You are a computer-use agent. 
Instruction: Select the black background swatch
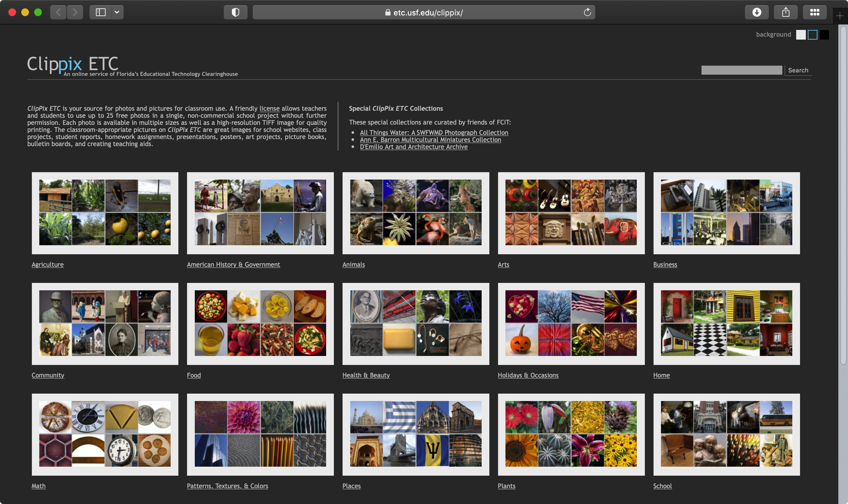[x=824, y=35]
